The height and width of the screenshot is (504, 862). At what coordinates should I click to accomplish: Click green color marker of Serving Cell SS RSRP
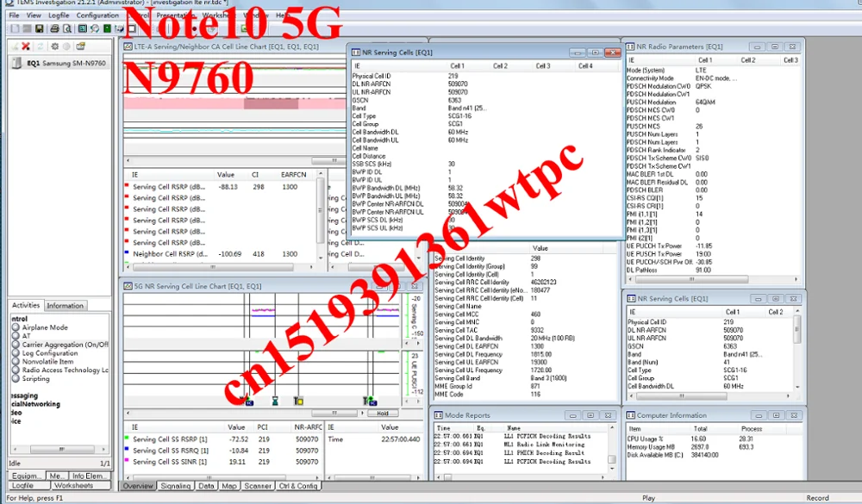point(127,438)
